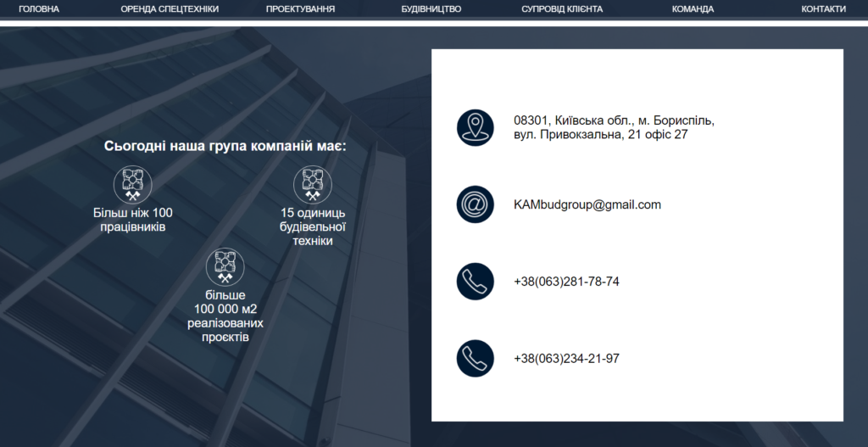Click phone icon beside +38(063)281-78-74
Viewport: 868px width, 447px height.
point(475,282)
